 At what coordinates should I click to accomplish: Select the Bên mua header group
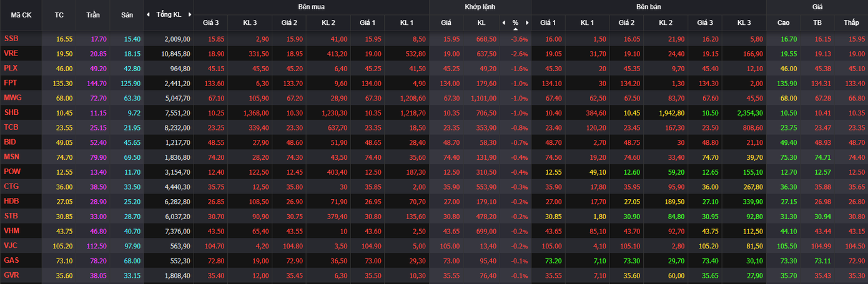[311, 7]
